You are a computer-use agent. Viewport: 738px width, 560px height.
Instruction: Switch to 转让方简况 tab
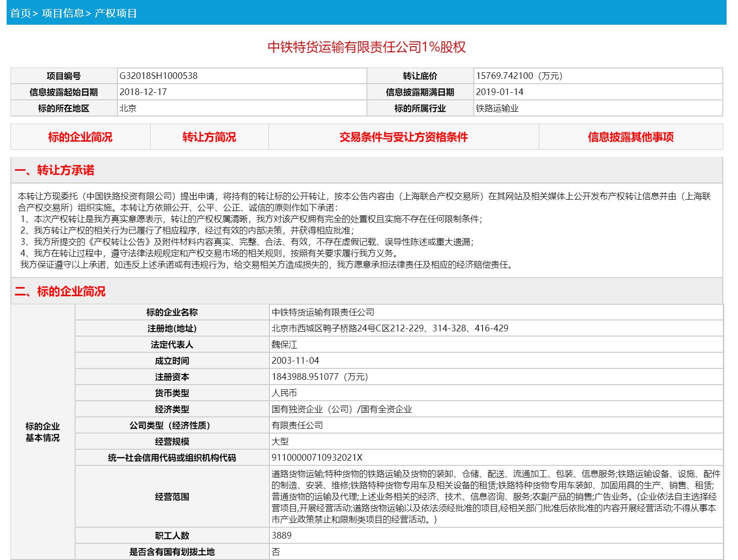point(210,137)
